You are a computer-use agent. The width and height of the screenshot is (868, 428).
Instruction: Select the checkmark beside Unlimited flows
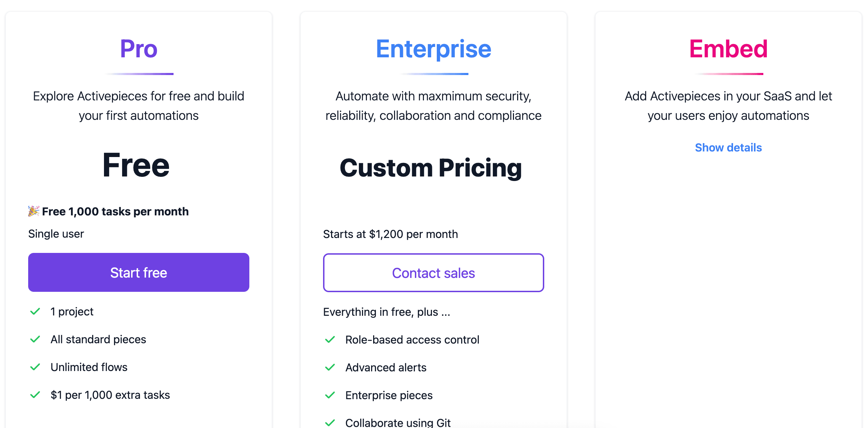pyautogui.click(x=34, y=367)
